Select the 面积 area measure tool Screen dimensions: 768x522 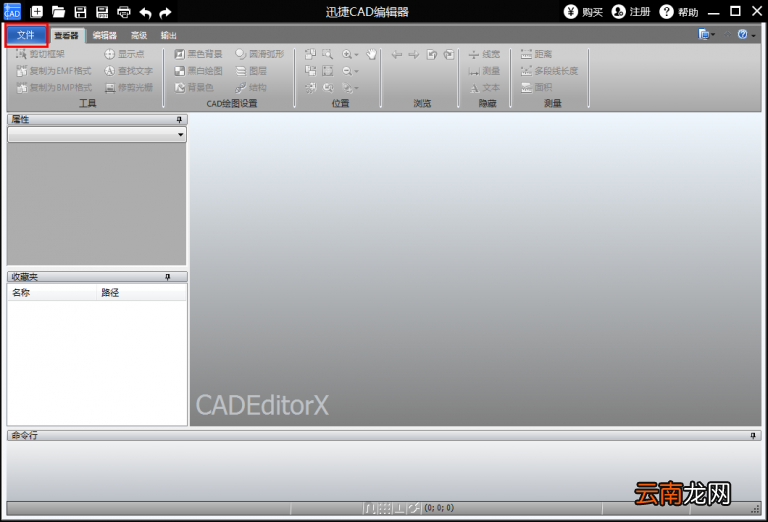pyautogui.click(x=536, y=88)
